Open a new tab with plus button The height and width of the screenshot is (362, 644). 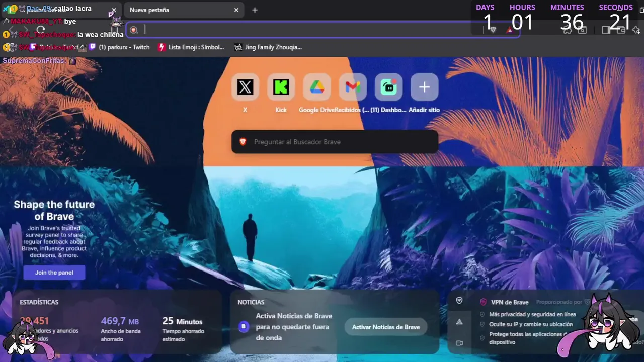point(255,10)
